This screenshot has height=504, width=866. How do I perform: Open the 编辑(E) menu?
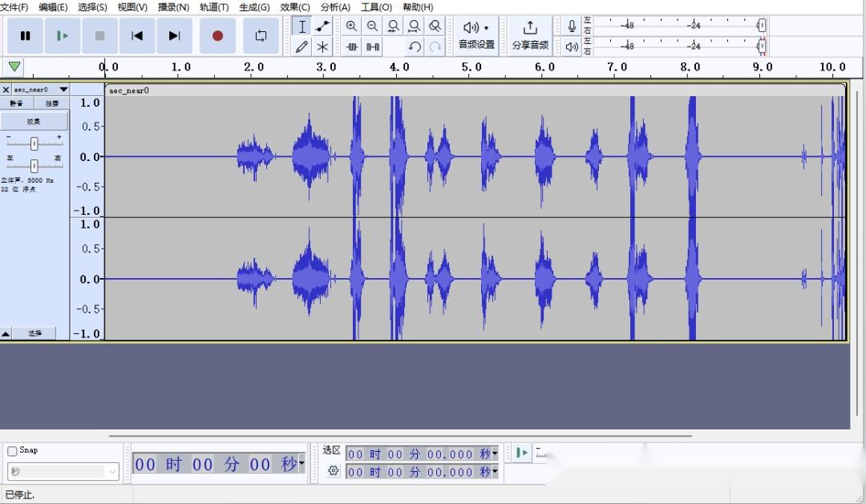pos(53,7)
